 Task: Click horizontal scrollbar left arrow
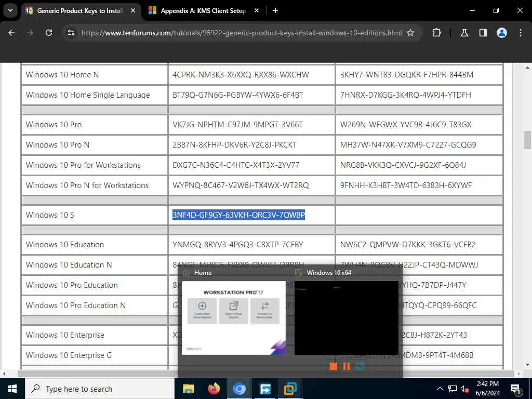[4, 374]
